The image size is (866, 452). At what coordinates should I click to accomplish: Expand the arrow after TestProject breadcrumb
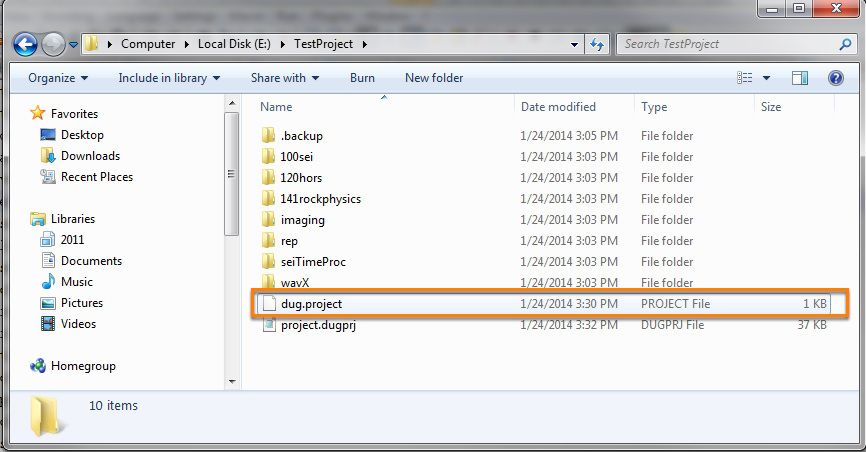(x=365, y=44)
